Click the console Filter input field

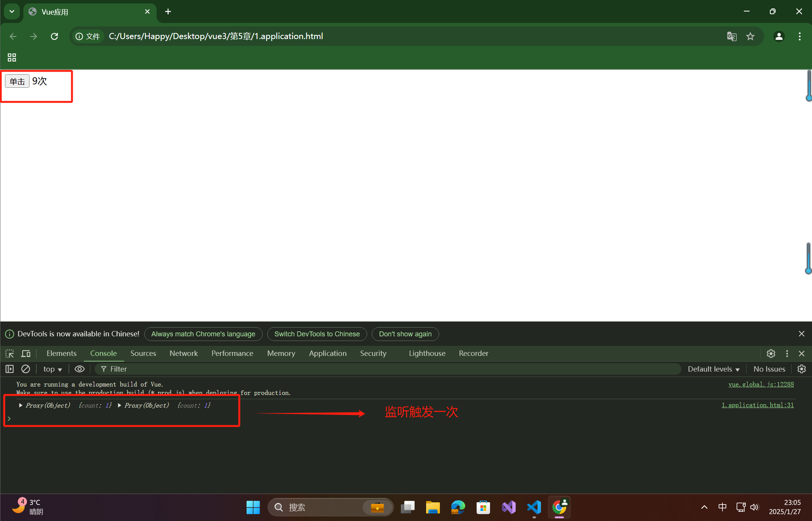tap(383, 369)
